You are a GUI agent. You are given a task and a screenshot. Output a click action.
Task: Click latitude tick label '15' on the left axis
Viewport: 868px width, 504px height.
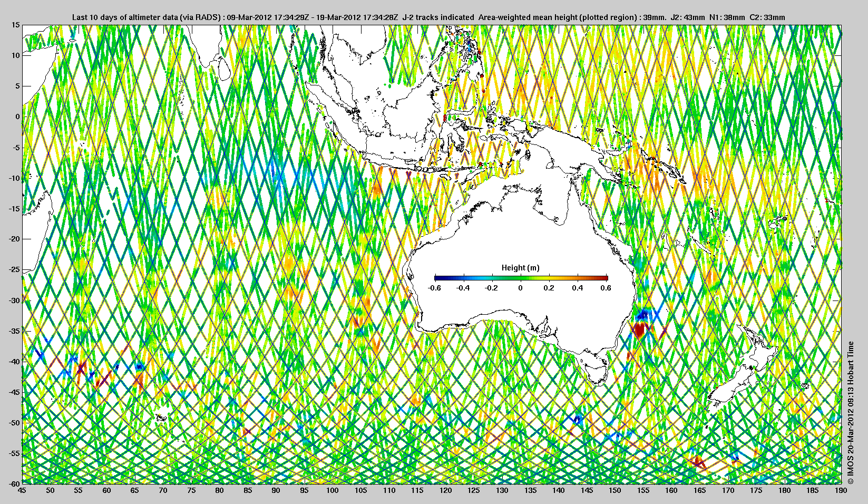[x=16, y=25]
